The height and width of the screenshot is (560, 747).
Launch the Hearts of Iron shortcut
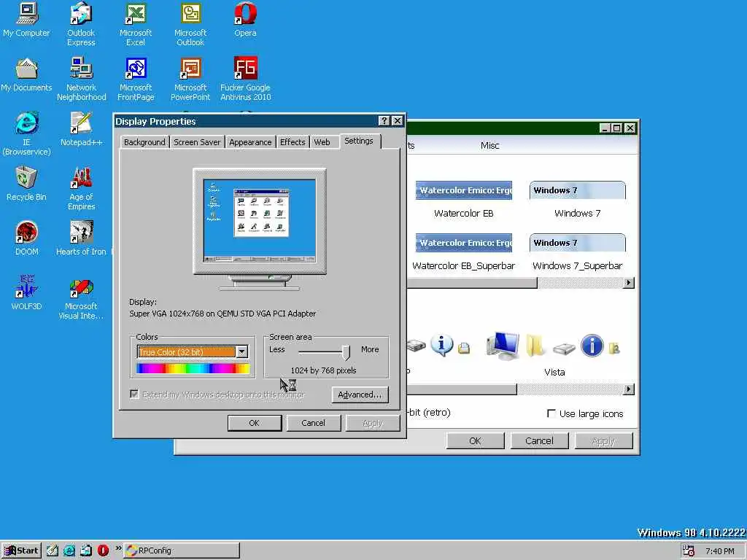tap(82, 238)
